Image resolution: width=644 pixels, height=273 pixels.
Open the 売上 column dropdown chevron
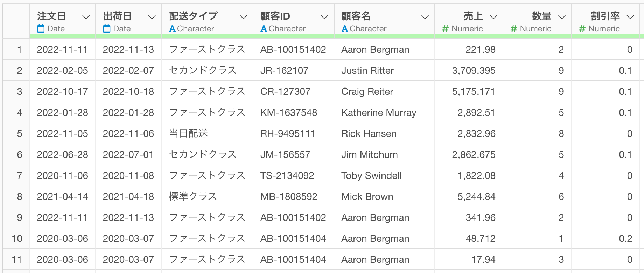(493, 17)
